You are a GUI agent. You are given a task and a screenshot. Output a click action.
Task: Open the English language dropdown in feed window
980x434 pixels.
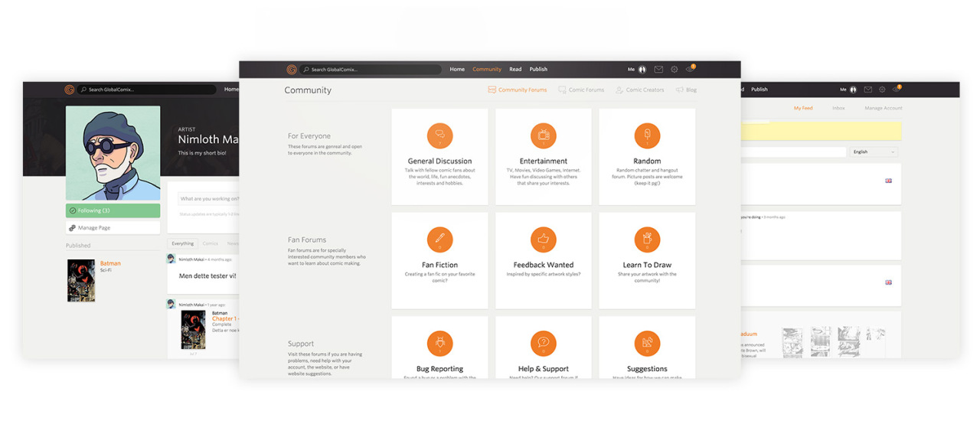(x=874, y=152)
